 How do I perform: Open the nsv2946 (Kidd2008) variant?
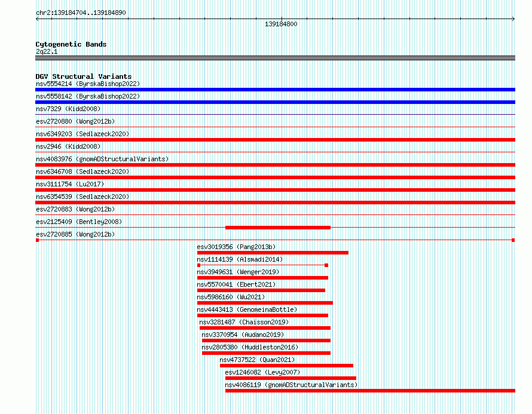[x=68, y=146]
